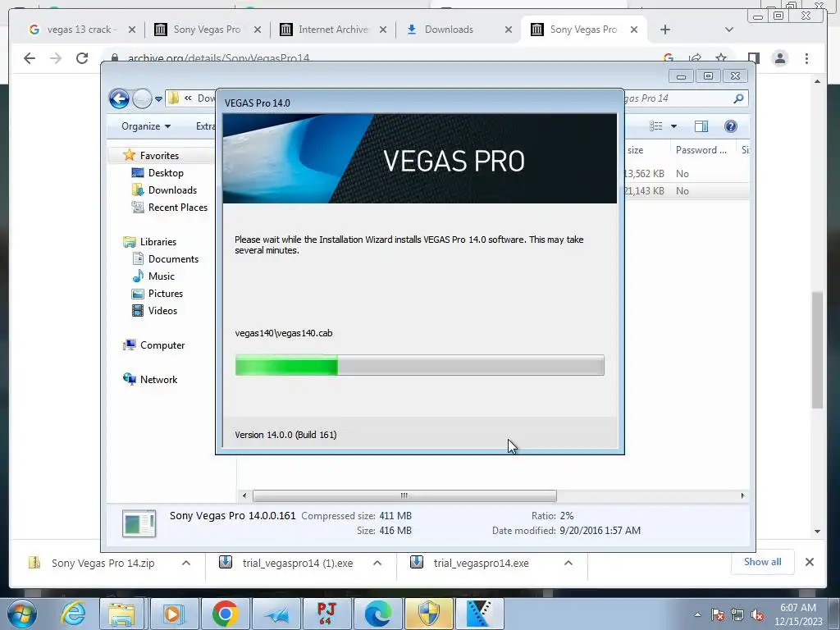
Task: Select Favorites in the navigation pane
Action: pos(159,155)
